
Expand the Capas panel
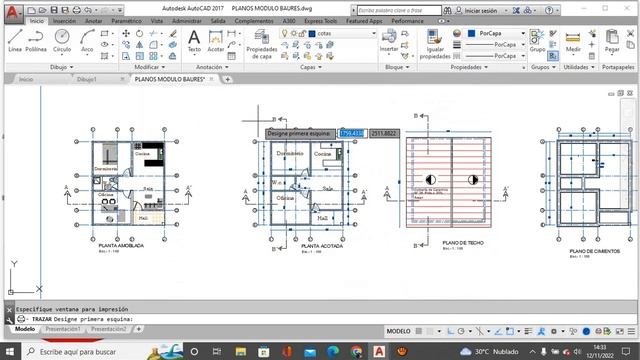pos(311,67)
